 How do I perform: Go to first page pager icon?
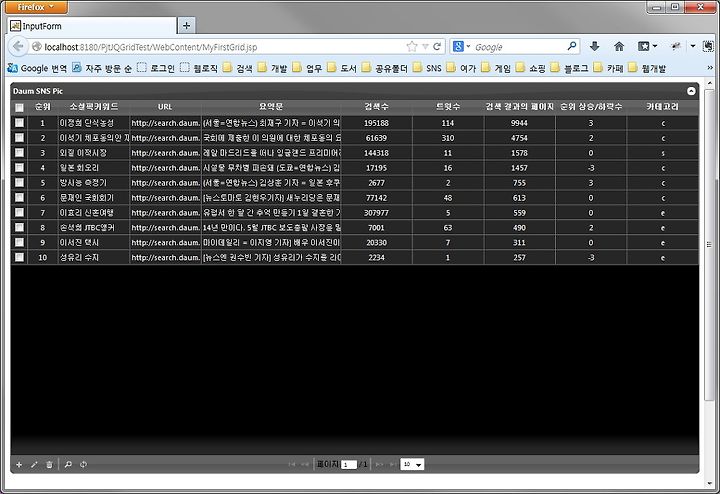click(x=292, y=465)
